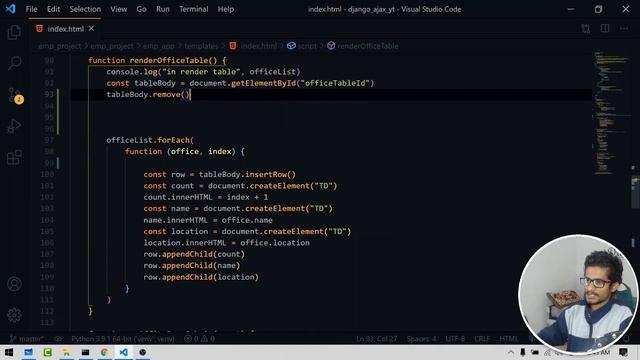Screen dimensions: 640x360
Task: Open the notification center icon
Action: pyautogui.click(x=623, y=352)
